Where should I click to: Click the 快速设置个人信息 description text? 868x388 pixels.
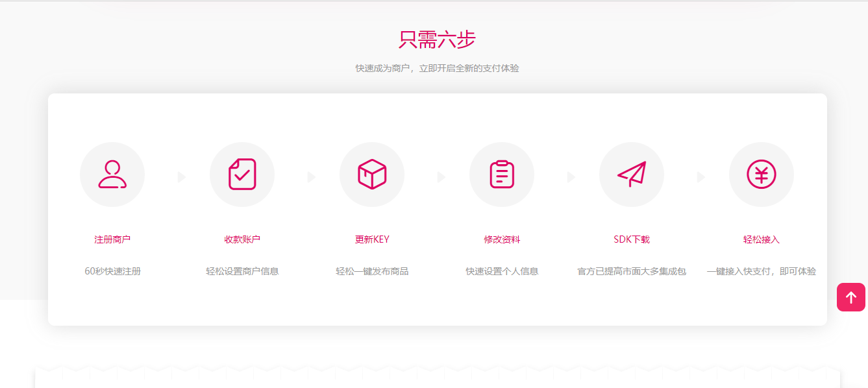502,271
